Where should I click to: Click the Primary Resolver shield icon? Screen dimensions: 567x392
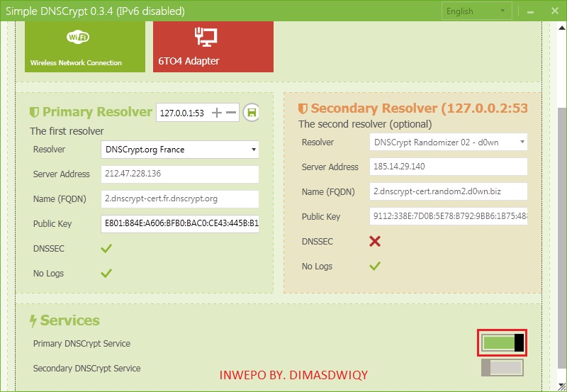click(x=34, y=112)
